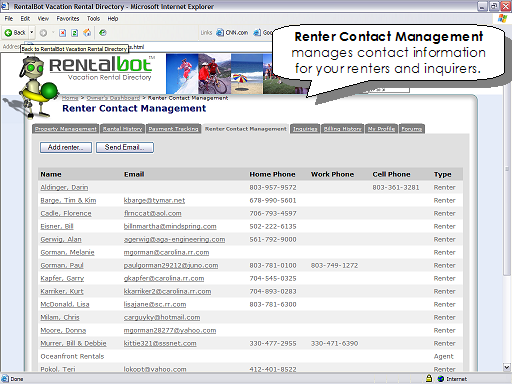512x384 pixels.
Task: Email carguyky@hotmail.com
Action: click(162, 317)
